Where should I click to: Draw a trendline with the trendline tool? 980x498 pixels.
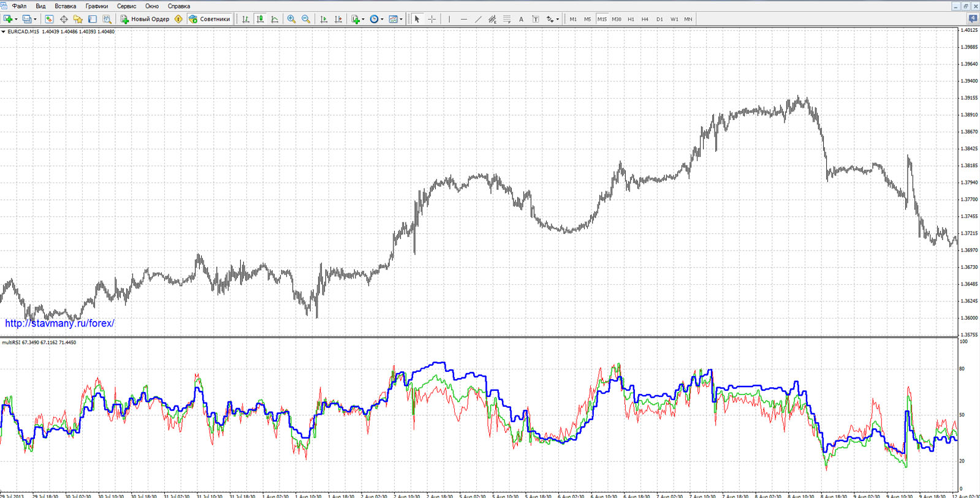click(478, 19)
